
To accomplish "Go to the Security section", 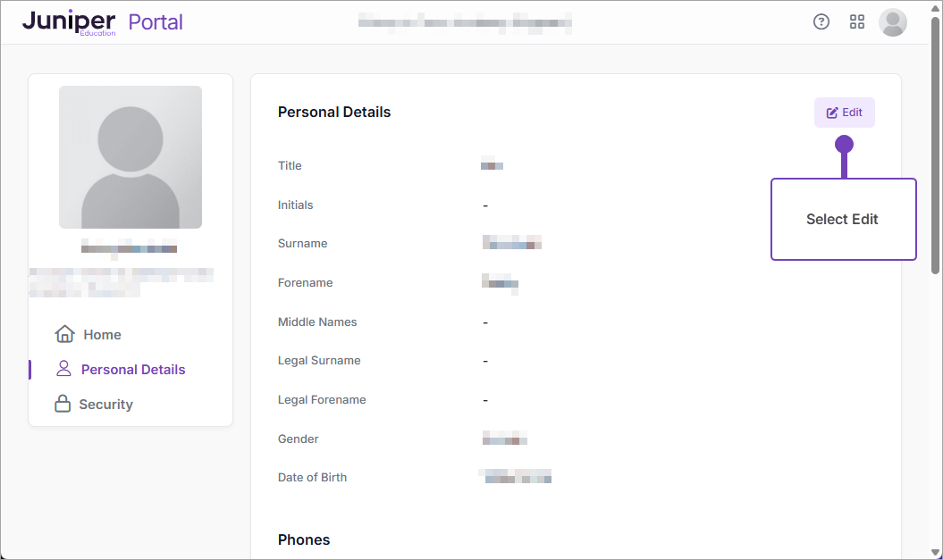I will (x=105, y=405).
